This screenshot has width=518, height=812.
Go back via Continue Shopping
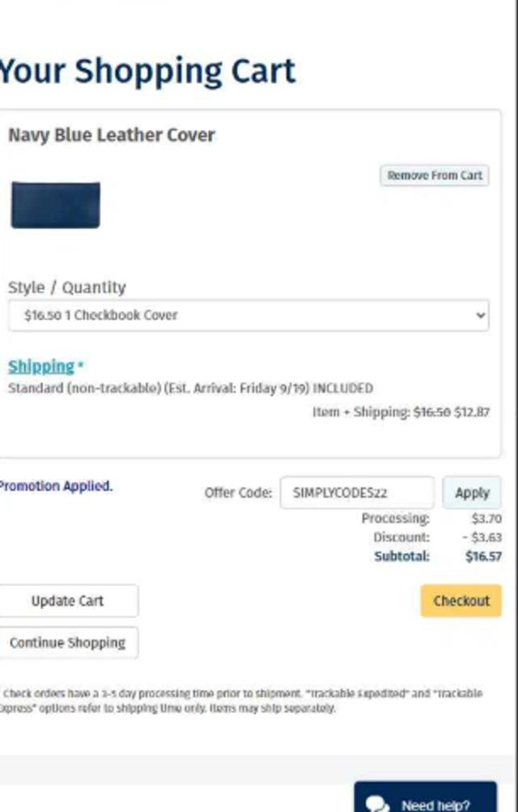(68, 643)
